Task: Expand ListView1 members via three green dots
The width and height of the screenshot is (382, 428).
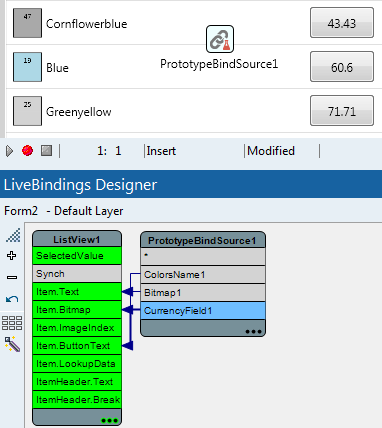Action: coord(110,420)
